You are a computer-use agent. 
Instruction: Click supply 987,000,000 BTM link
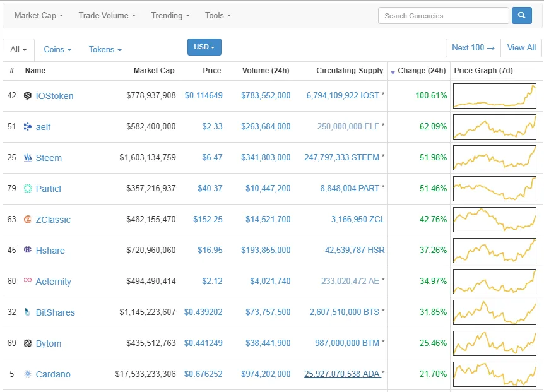click(347, 343)
